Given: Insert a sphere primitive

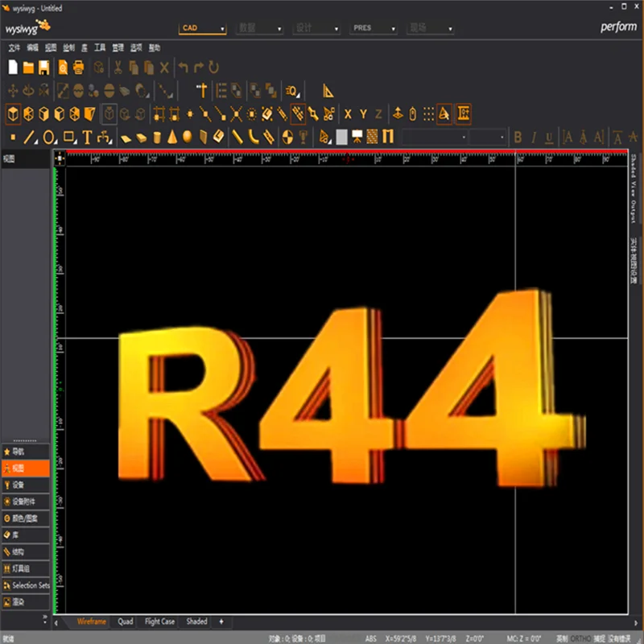Looking at the screenshot, I should pyautogui.click(x=188, y=137).
